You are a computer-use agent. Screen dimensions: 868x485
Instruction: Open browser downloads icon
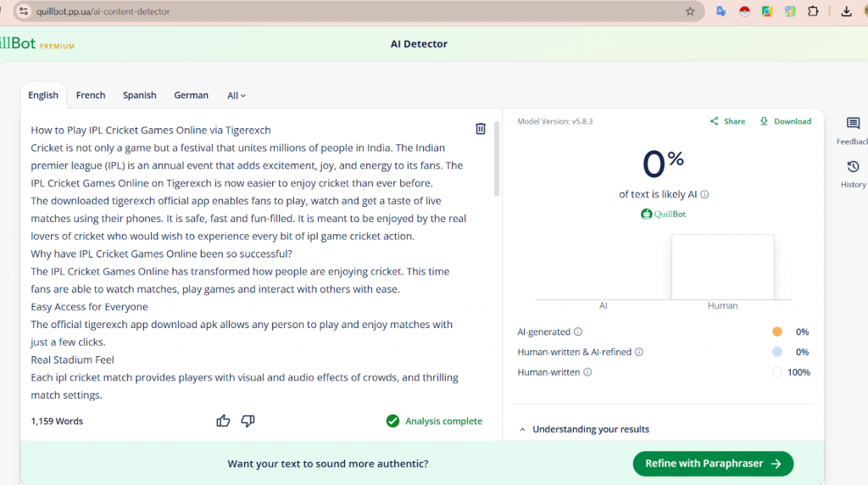(x=846, y=12)
